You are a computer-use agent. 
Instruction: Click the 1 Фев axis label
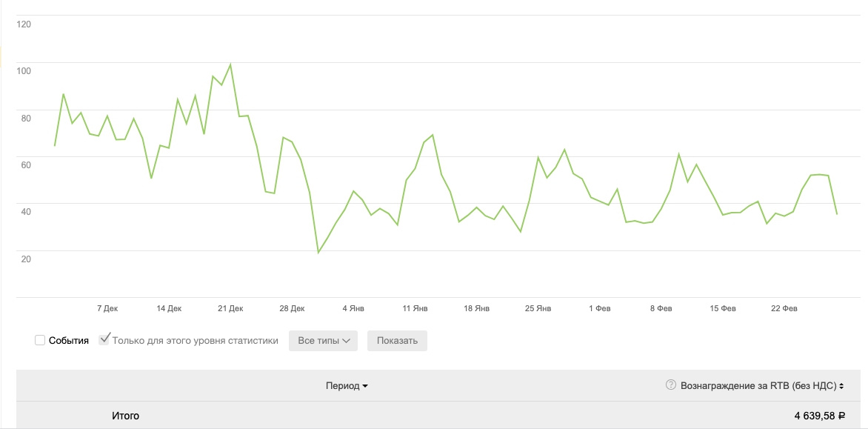[599, 308]
